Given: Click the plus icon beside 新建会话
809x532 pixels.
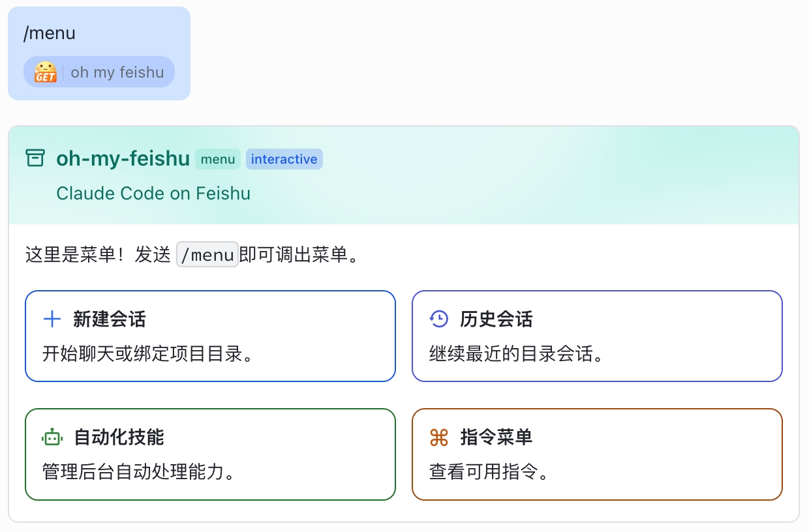Looking at the screenshot, I should pyautogui.click(x=52, y=319).
